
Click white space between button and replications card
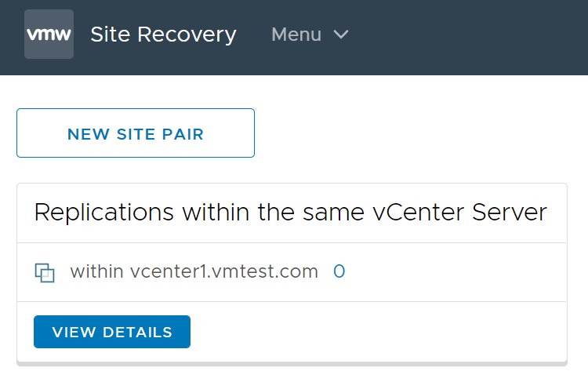292,170
